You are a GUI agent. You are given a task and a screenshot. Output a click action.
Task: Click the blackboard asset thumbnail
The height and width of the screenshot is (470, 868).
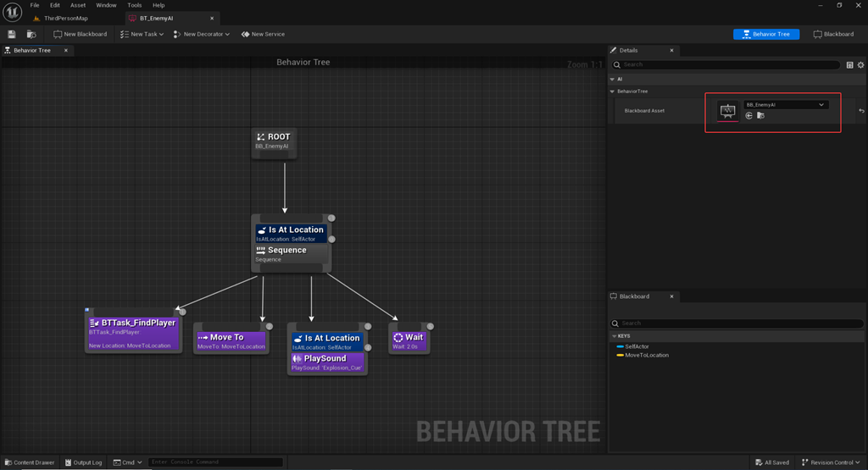727,111
